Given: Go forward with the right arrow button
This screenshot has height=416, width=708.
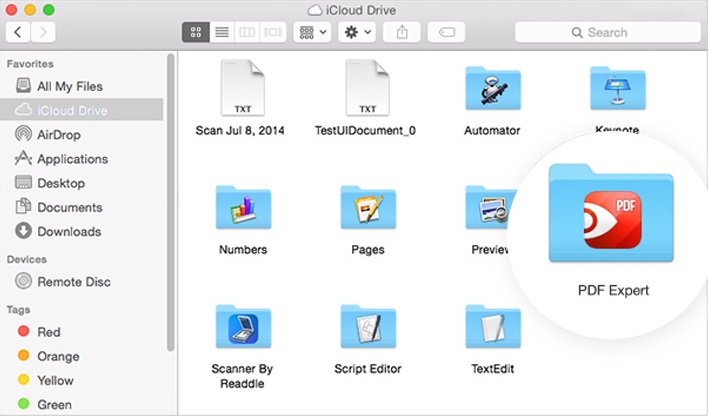Looking at the screenshot, I should (43, 32).
